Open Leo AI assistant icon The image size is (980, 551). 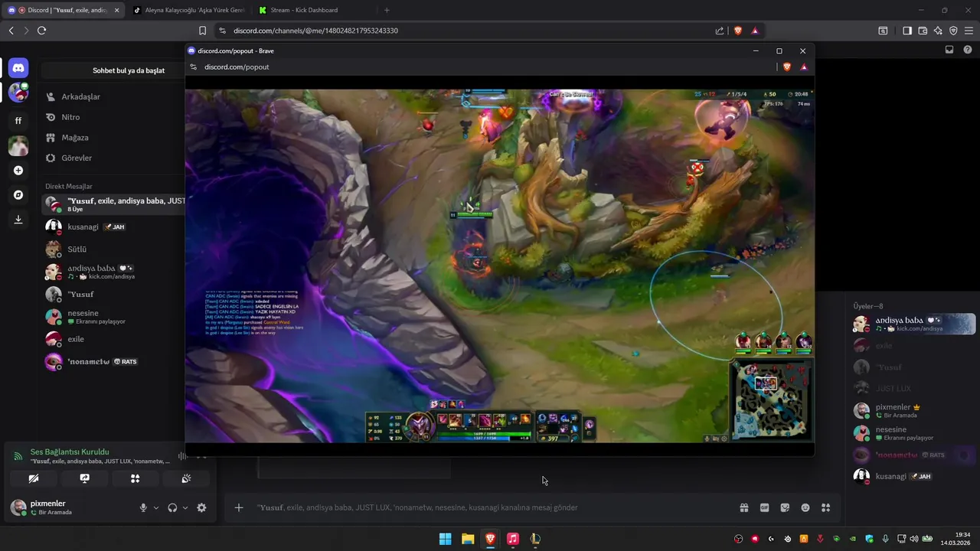tap(938, 31)
